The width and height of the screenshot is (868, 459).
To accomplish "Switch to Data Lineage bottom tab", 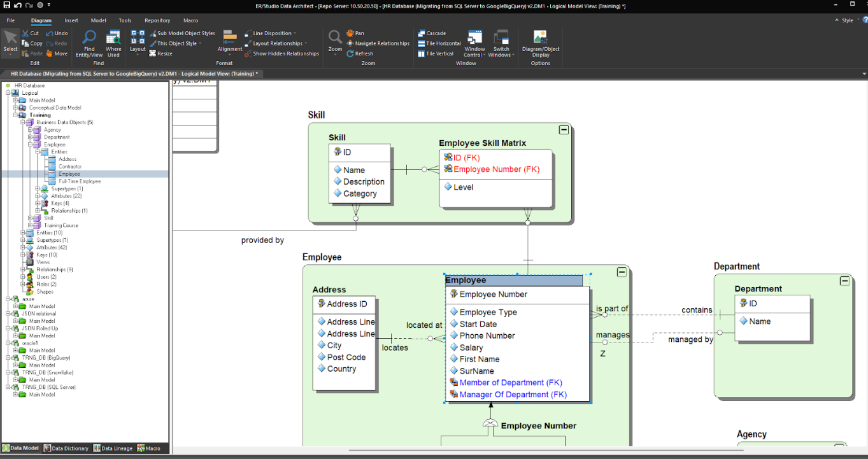I will coord(113,448).
